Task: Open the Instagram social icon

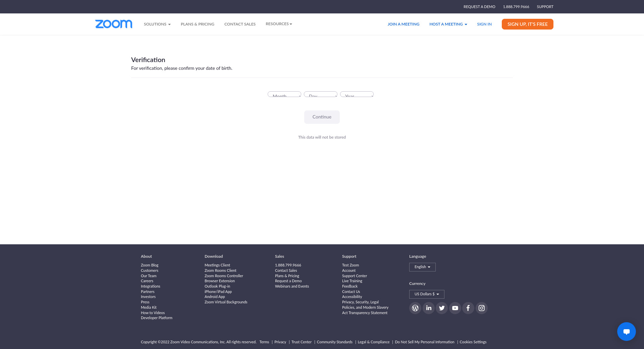Action: click(481, 308)
